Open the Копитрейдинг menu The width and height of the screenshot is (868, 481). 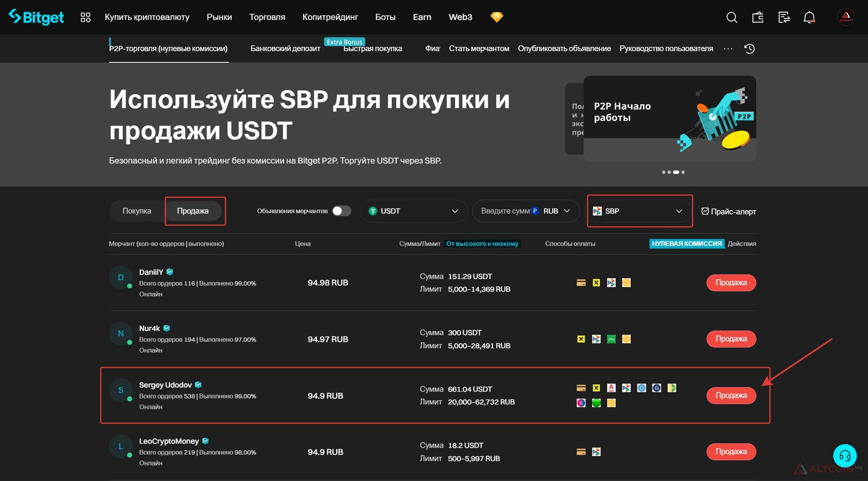pos(330,17)
